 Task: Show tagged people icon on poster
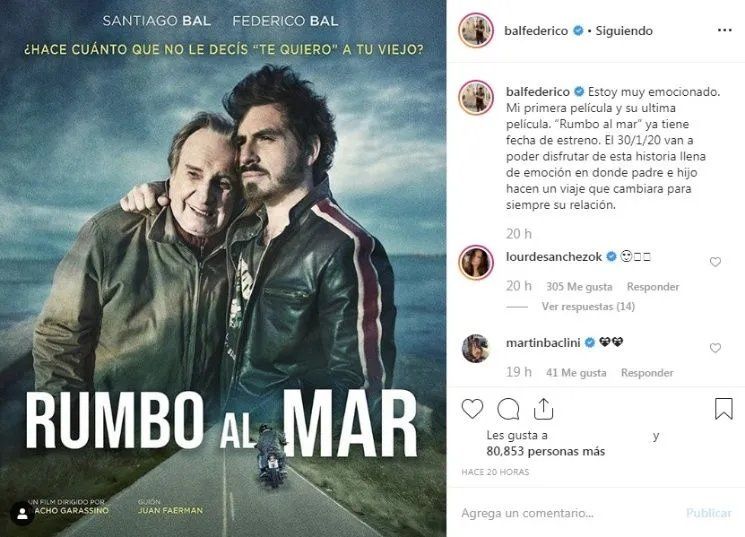(22, 514)
